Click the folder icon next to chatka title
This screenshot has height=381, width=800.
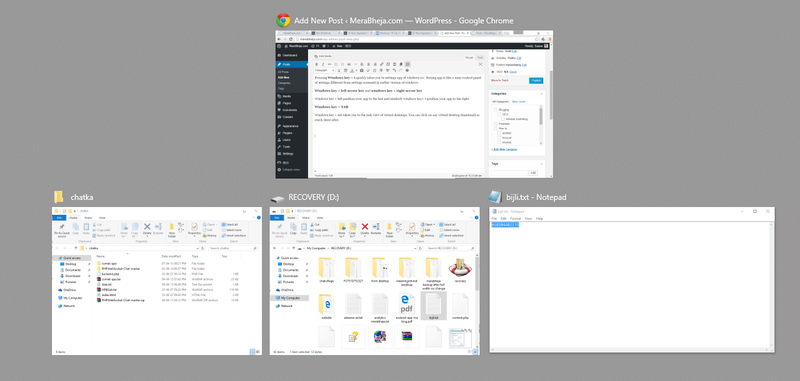pyautogui.click(x=59, y=197)
